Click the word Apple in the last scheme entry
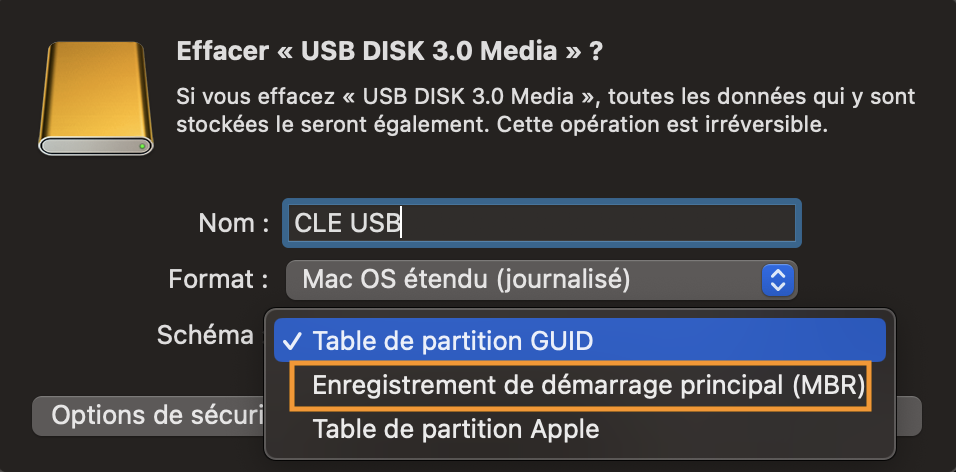Viewport: 956px width, 472px height. [x=563, y=430]
